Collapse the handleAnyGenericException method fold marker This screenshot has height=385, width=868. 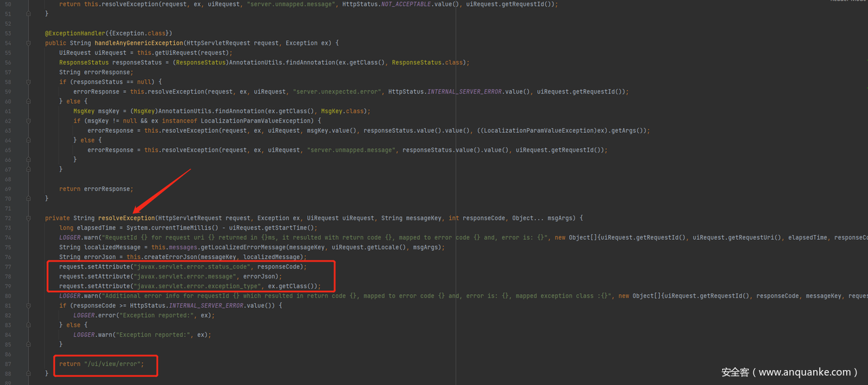point(28,43)
